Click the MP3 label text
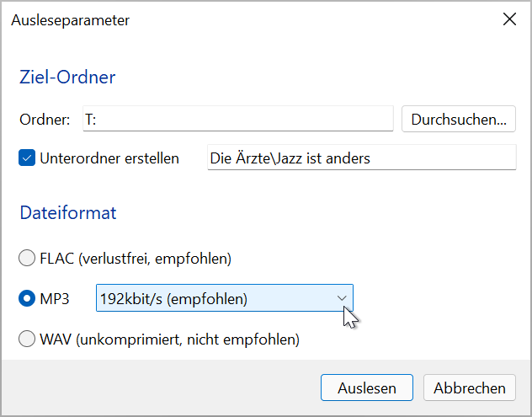Screen dimensions: 532x417 pos(55,298)
